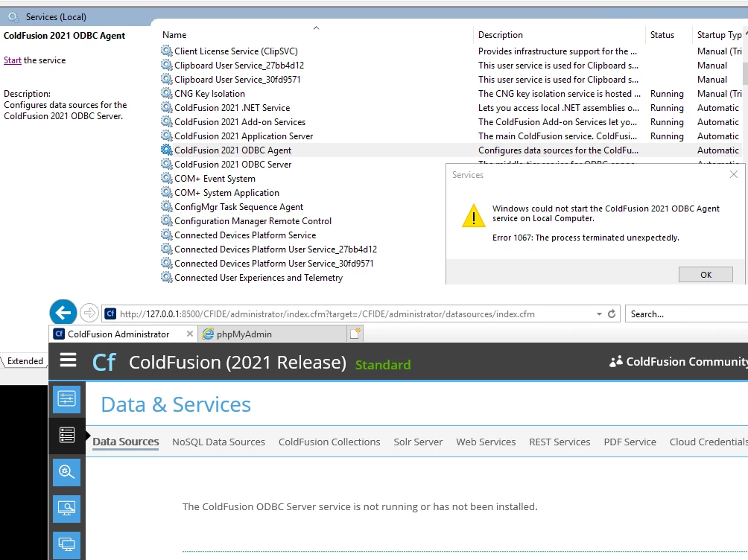Select Clipboard User Service_27bb4d12

tap(239, 66)
